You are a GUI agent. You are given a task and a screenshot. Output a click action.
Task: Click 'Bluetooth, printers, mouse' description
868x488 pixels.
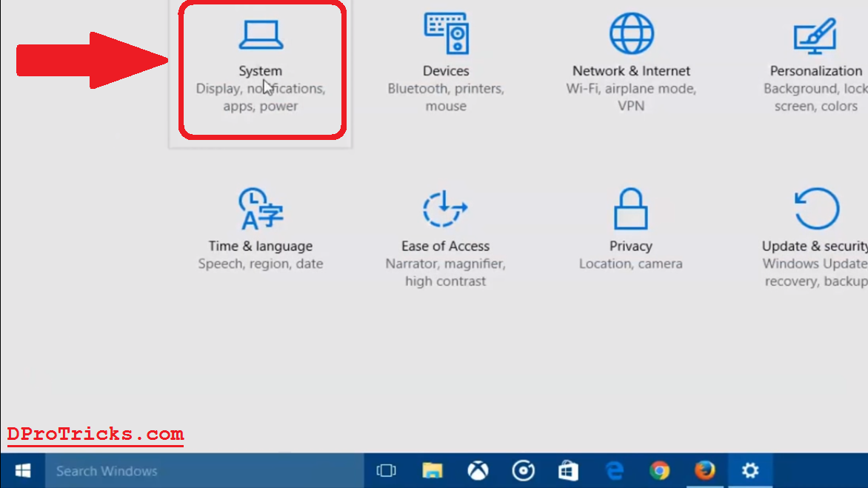(446, 97)
